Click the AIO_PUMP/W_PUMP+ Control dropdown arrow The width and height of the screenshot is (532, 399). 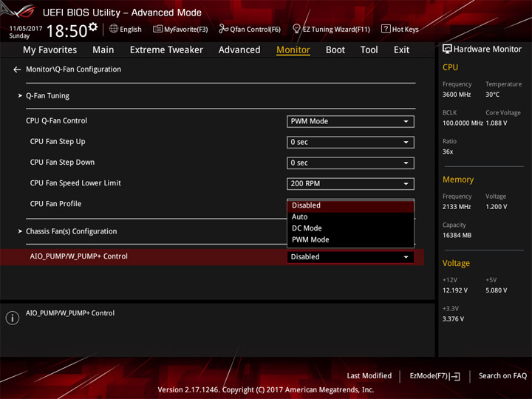(x=406, y=257)
